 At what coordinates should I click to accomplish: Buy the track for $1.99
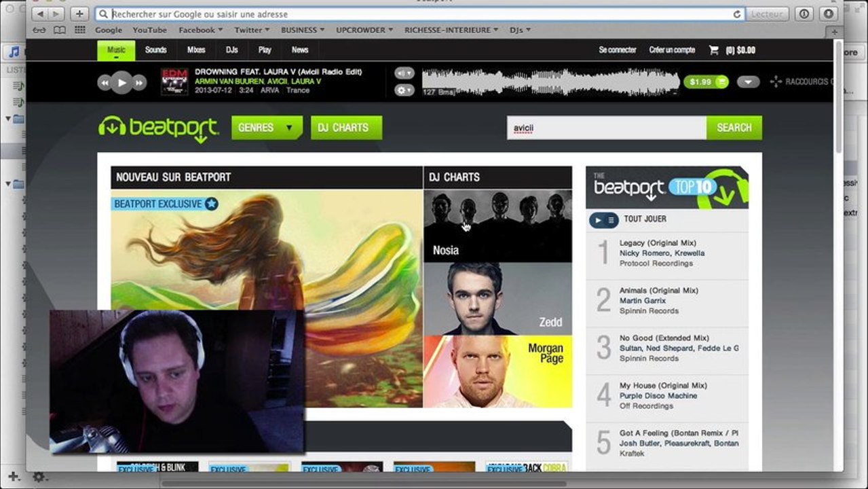(x=706, y=81)
